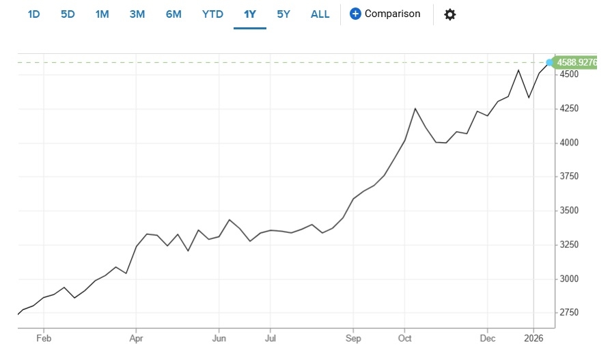This screenshot has height=364, width=610.
Task: Click the active 1Y range tab
Action: click(x=249, y=14)
